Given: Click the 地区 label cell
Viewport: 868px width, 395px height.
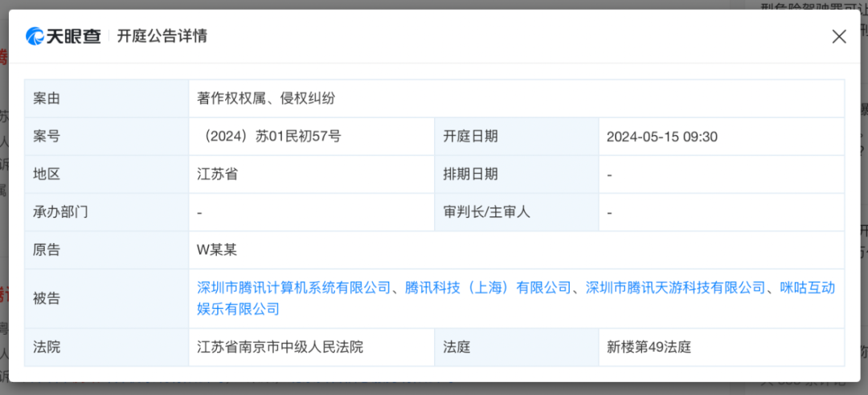Looking at the screenshot, I should [106, 174].
